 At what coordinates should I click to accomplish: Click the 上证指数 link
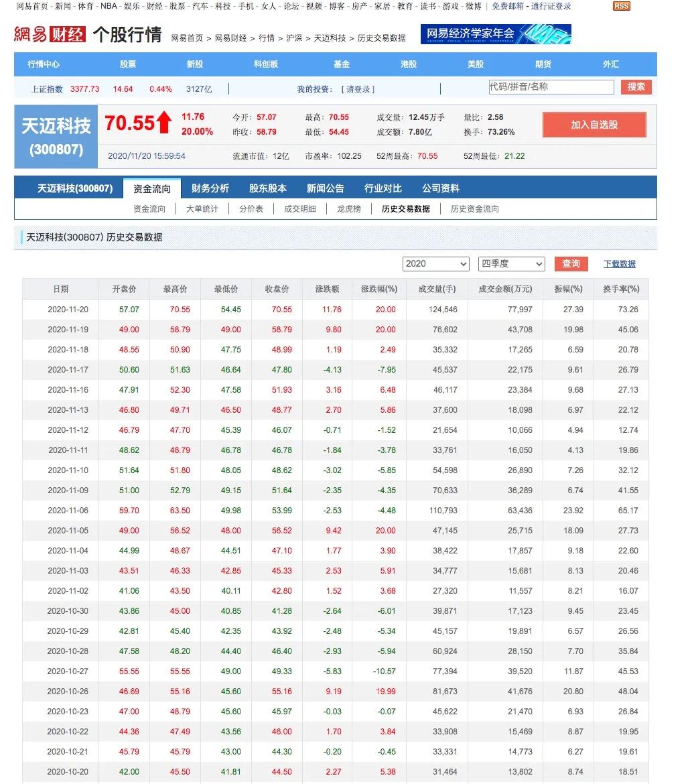(47, 89)
